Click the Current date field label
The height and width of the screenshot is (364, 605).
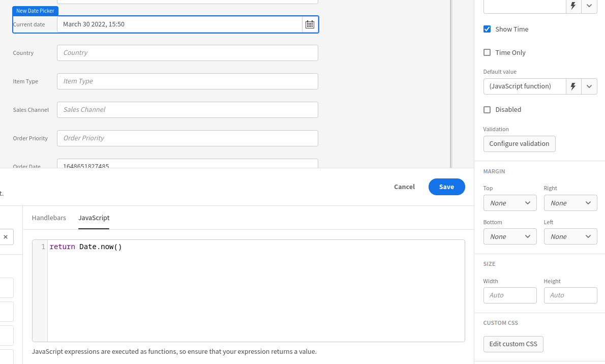click(29, 24)
